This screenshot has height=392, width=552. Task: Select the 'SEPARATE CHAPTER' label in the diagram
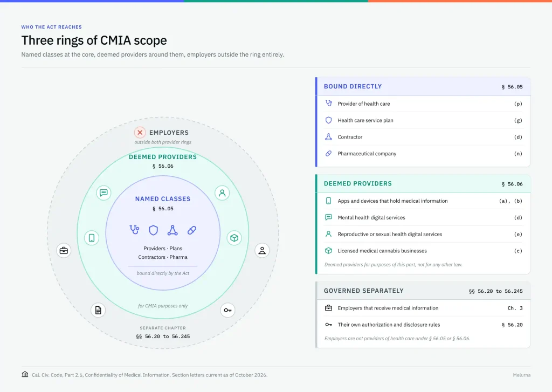point(163,328)
